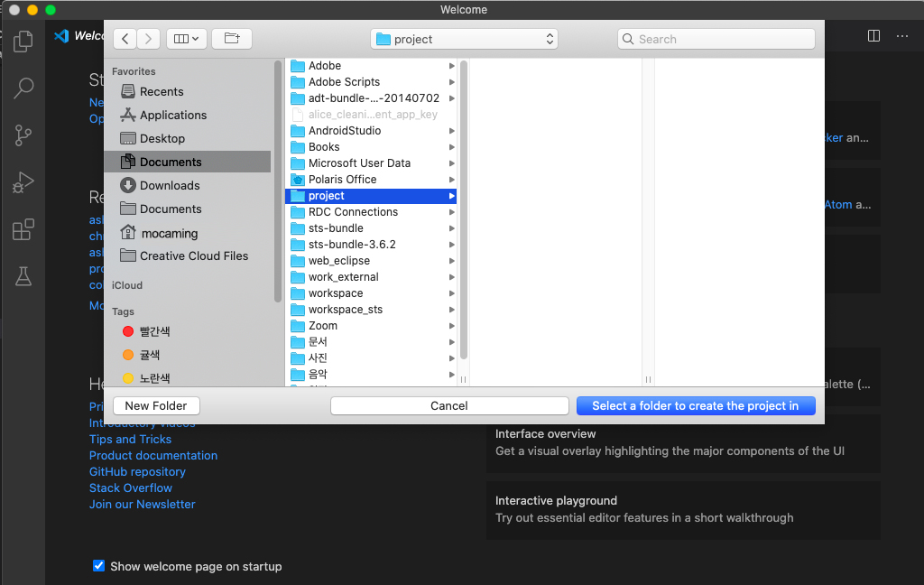Open the adt-bundle folder

tap(371, 97)
